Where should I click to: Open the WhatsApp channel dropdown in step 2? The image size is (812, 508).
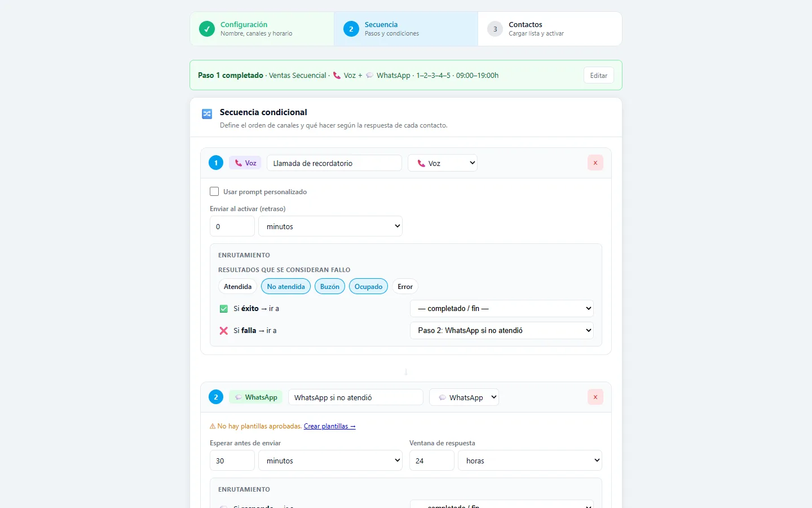coord(464,397)
